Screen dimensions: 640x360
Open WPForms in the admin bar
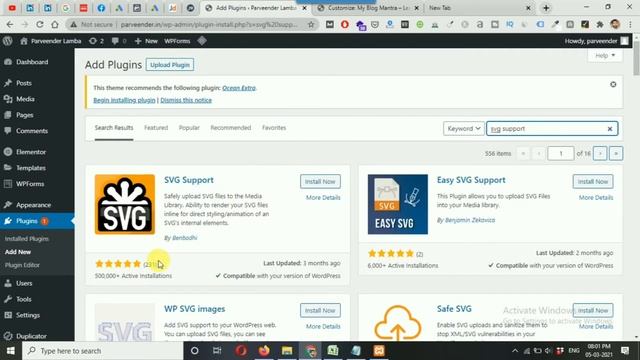pyautogui.click(x=177, y=41)
